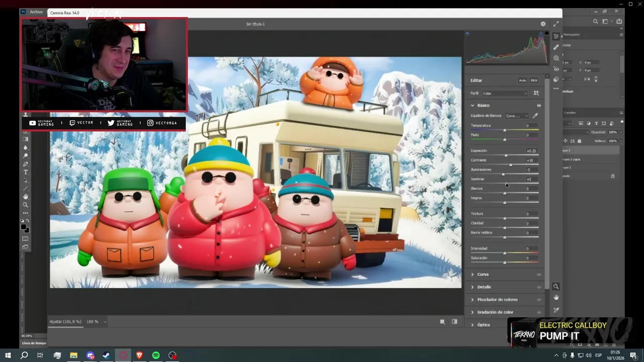Viewport: 644px width, 362px height.
Task: Switch to Canales panel tab
Action: 570,113
